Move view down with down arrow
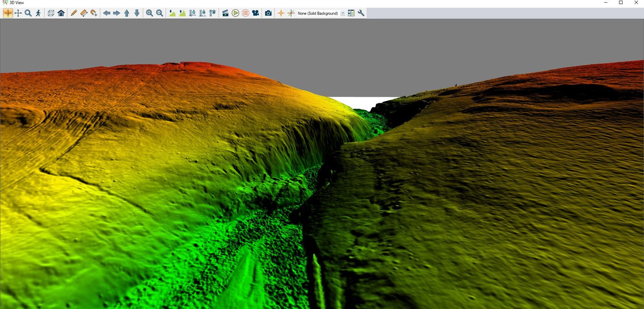644x309 pixels. click(x=136, y=13)
